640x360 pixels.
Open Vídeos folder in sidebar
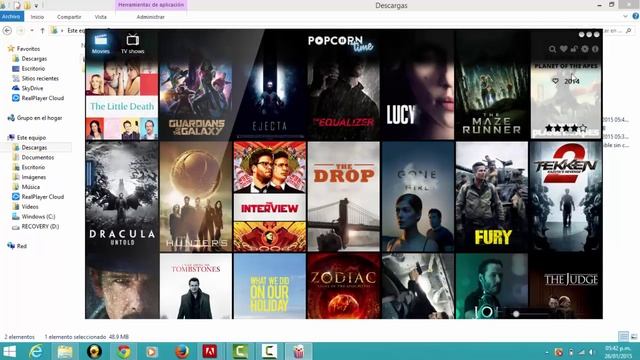pos(30,207)
